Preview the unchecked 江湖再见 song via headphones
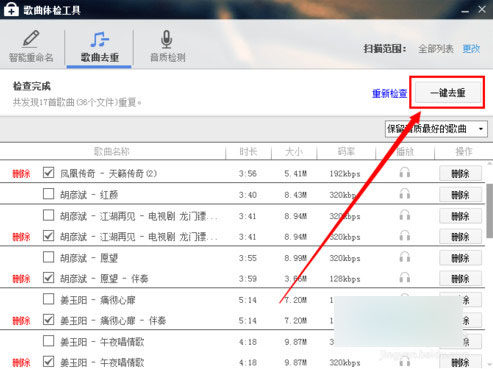 coord(405,215)
